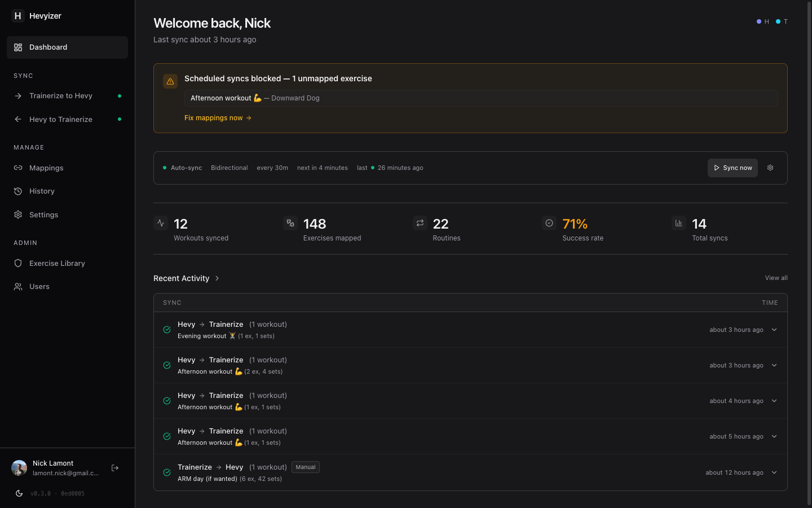Click the 148 Exercises mapped value
This screenshot has height=508, width=812.
click(x=315, y=224)
